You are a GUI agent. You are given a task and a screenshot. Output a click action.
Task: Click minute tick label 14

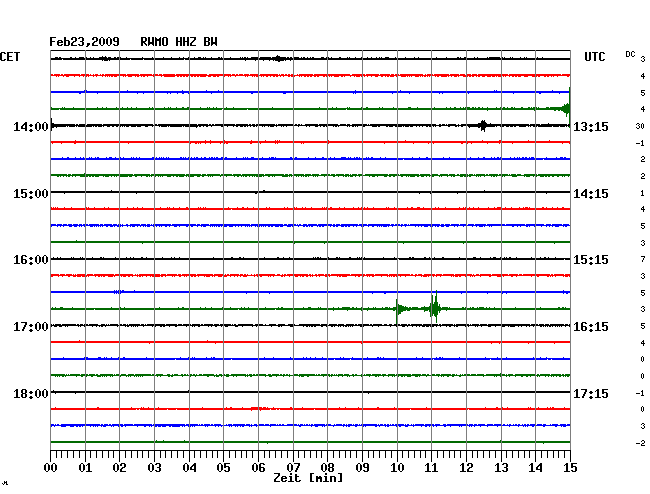pos(535,468)
